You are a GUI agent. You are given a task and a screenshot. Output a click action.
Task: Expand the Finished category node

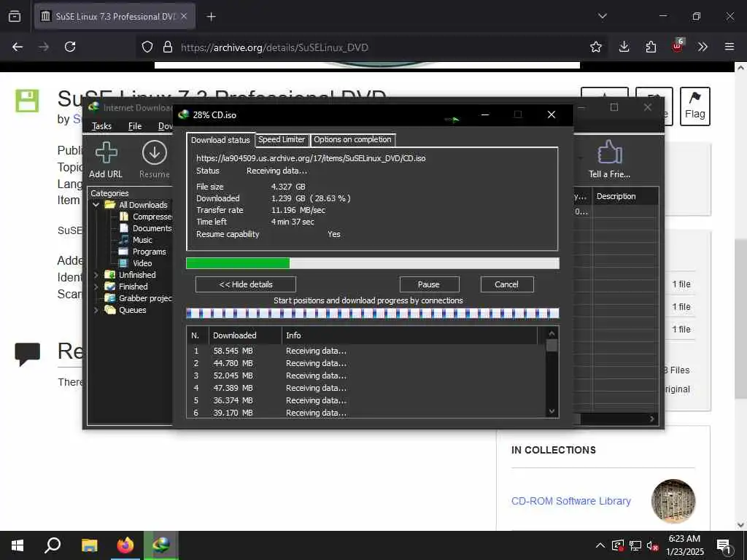click(x=96, y=287)
